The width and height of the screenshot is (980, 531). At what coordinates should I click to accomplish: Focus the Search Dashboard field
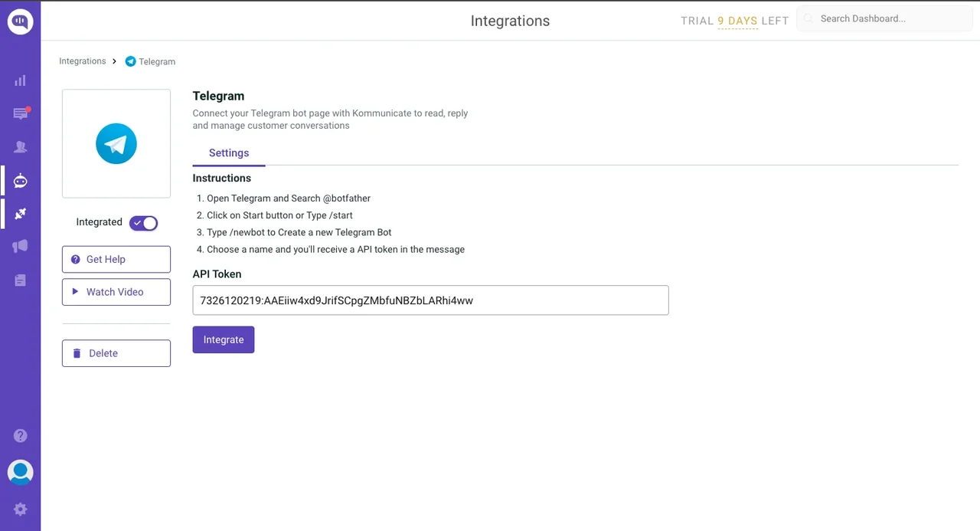click(x=885, y=19)
